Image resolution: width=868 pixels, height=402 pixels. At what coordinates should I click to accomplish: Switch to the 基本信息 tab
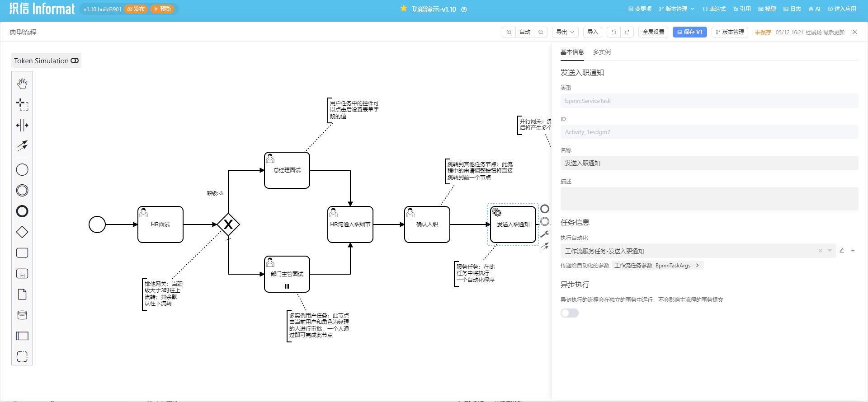[x=572, y=52]
